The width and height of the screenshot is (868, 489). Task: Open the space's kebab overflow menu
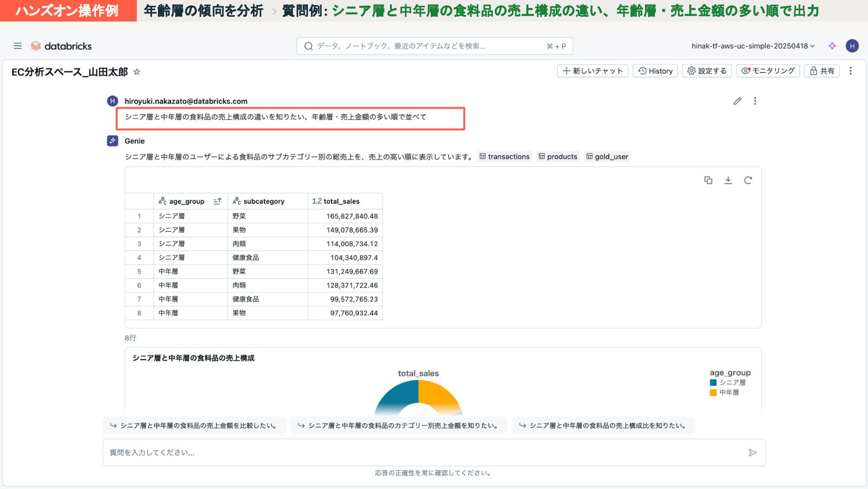pyautogui.click(x=850, y=71)
